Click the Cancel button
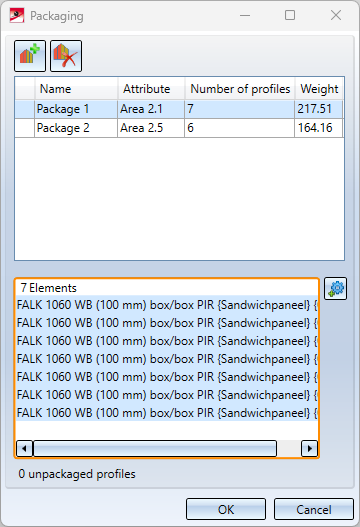Image resolution: width=360 pixels, height=527 pixels. point(314,510)
